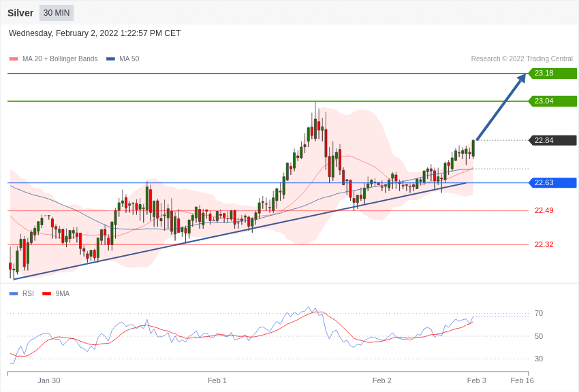Click the Jan 30 date axis label

49,380
